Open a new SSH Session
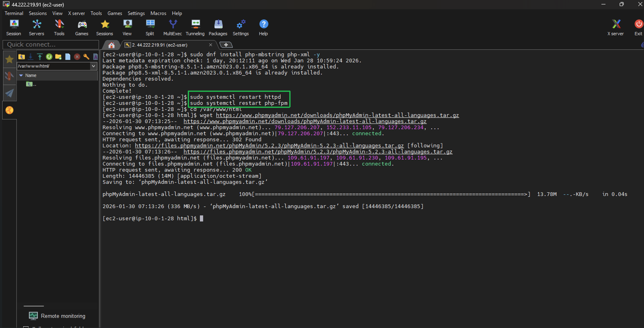 pos(13,27)
